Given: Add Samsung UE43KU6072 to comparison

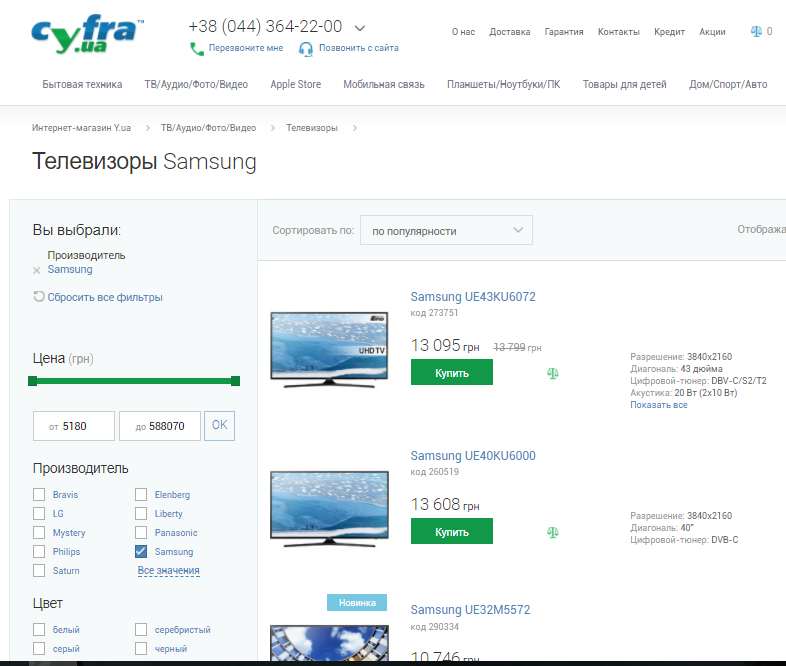Looking at the screenshot, I should pyautogui.click(x=552, y=373).
